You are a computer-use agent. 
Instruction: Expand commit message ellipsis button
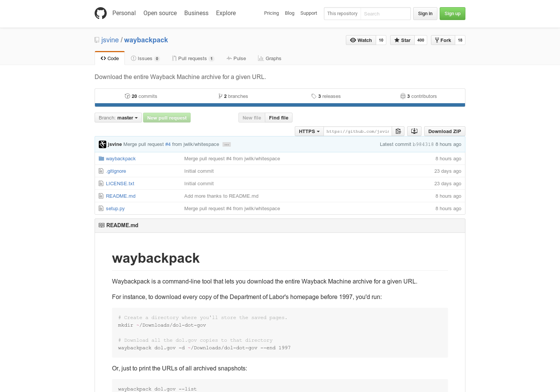(227, 144)
